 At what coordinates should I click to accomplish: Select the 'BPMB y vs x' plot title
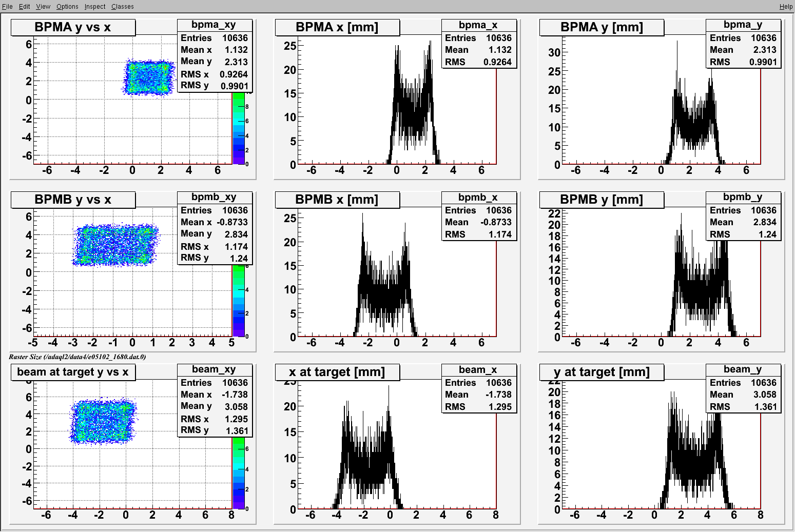coord(73,200)
